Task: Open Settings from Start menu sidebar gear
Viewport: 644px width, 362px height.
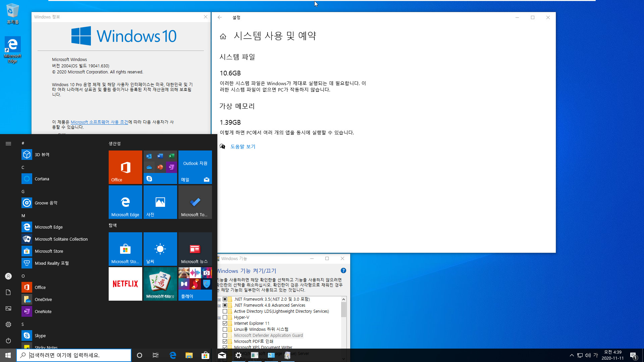Action: tap(8, 324)
